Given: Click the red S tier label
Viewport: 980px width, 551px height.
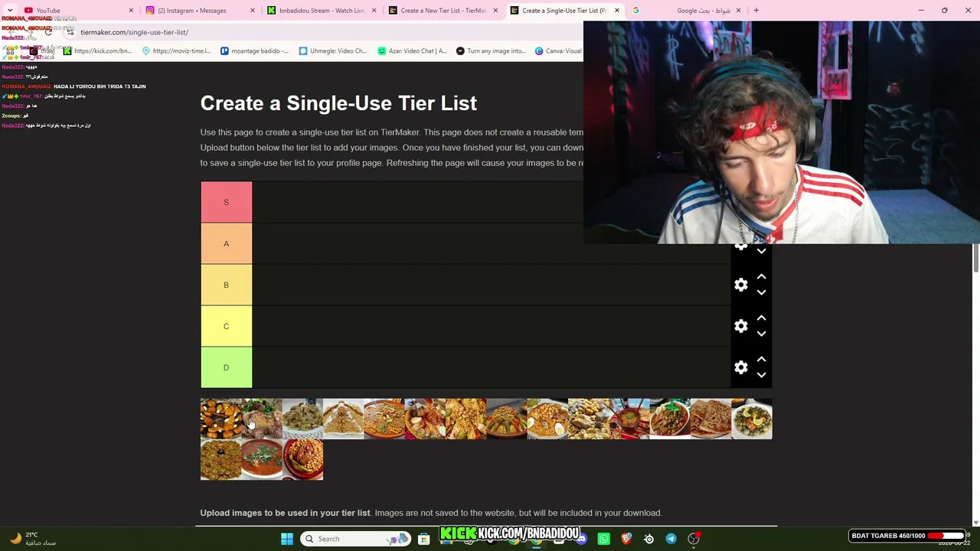Looking at the screenshot, I should point(226,202).
